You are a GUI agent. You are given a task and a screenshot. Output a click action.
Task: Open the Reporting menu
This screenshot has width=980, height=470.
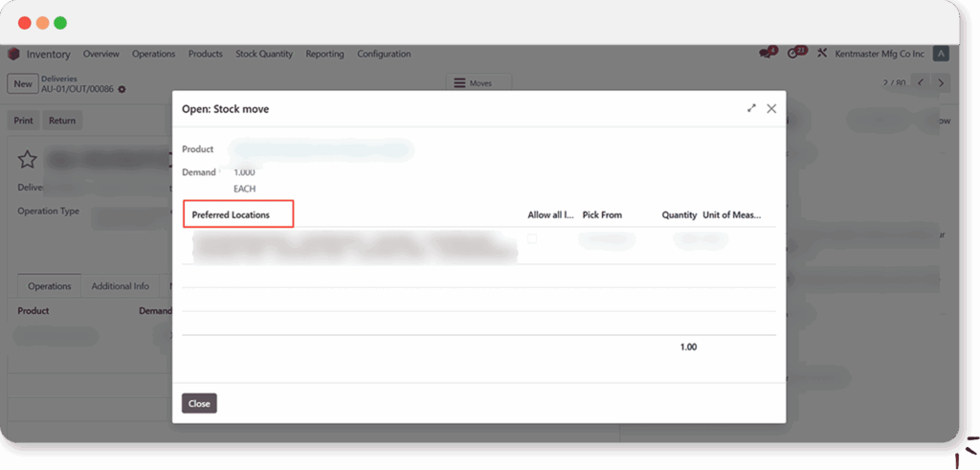[324, 55]
